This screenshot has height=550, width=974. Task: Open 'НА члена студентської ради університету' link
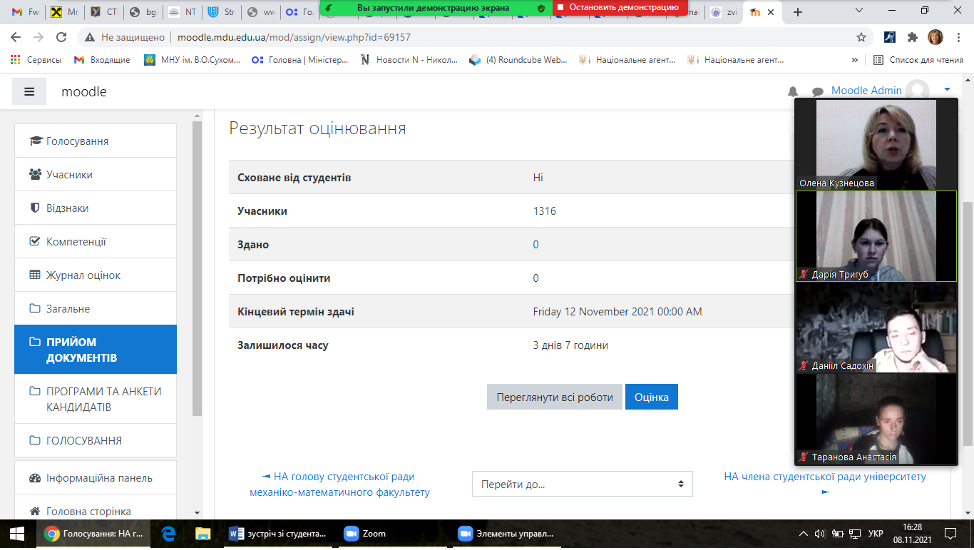click(x=824, y=477)
